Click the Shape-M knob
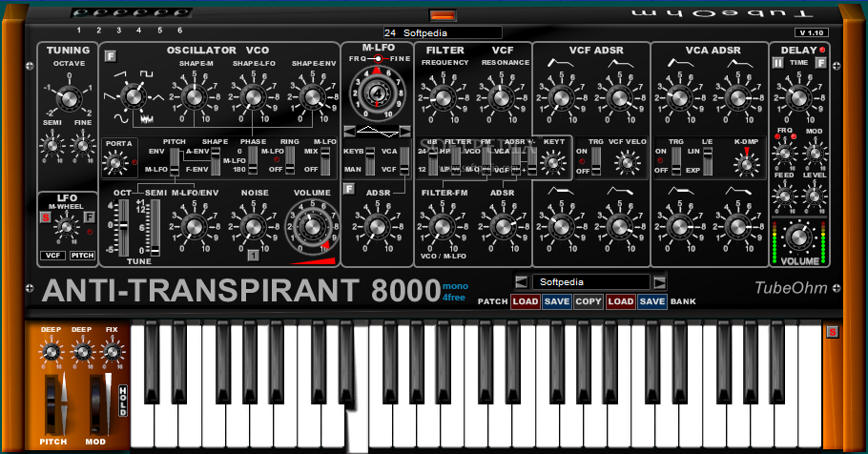Screen dimensions: 868x454 pyautogui.click(x=195, y=98)
